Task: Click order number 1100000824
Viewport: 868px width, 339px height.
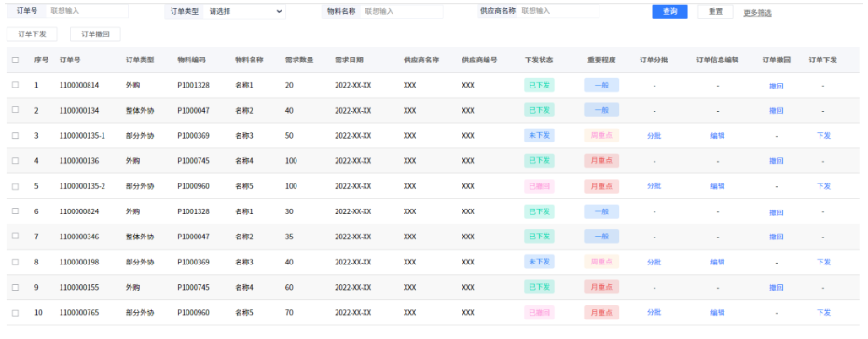Action: coord(79,211)
